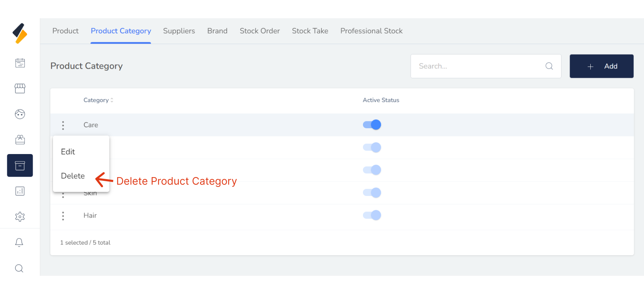Screen dimensions: 644x294
Task: Click the sidebar search magnifier icon
Action: coord(19,268)
